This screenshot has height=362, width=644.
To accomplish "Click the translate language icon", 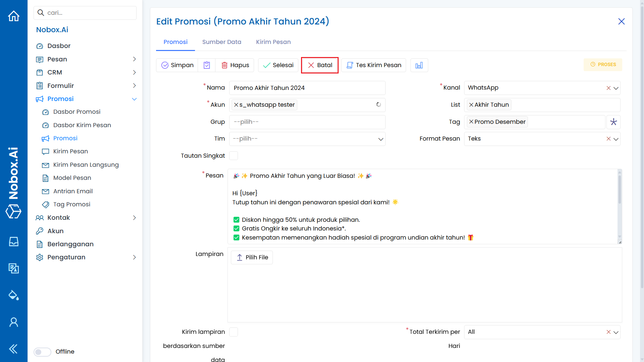I will [14, 268].
